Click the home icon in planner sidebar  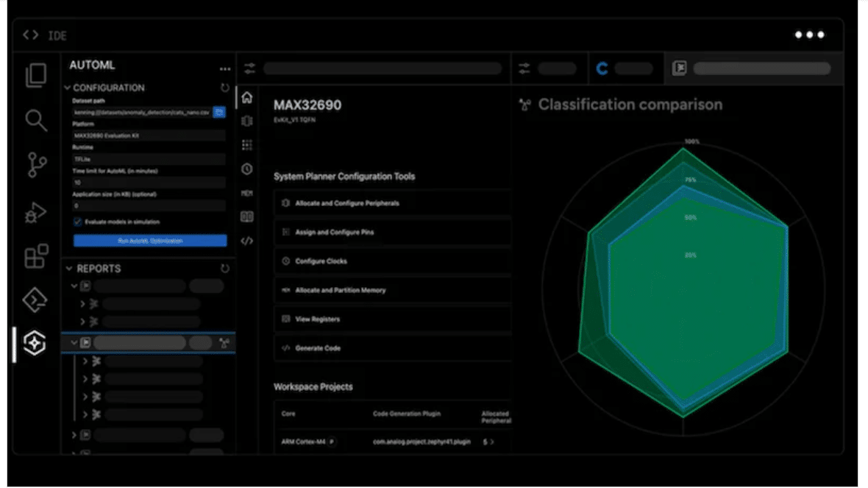(x=247, y=98)
